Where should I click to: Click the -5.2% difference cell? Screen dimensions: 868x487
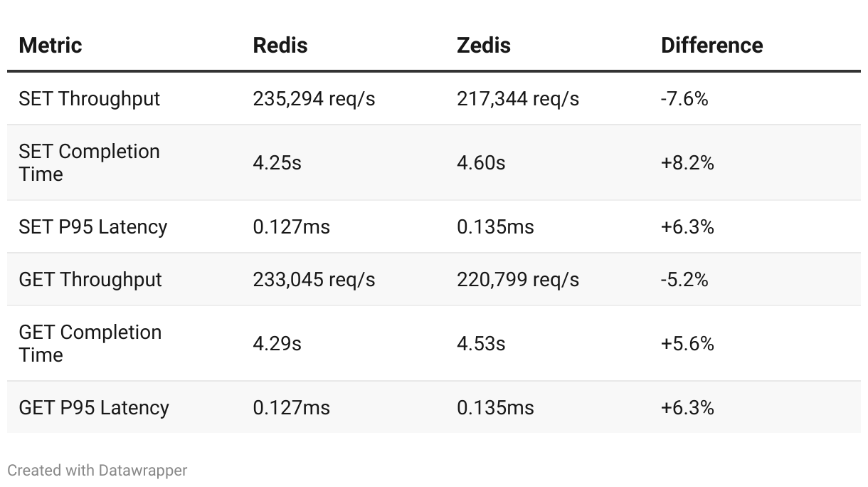tap(684, 280)
